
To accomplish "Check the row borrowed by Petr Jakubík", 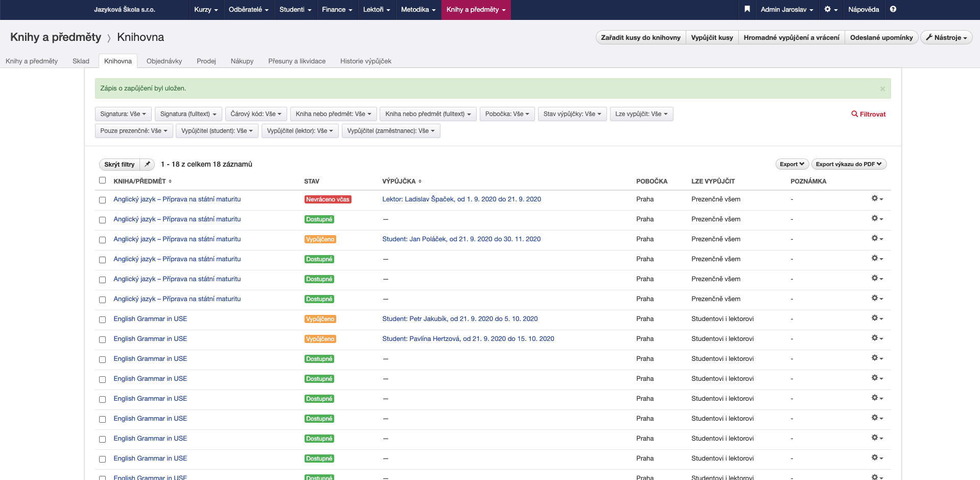I will click(x=102, y=319).
